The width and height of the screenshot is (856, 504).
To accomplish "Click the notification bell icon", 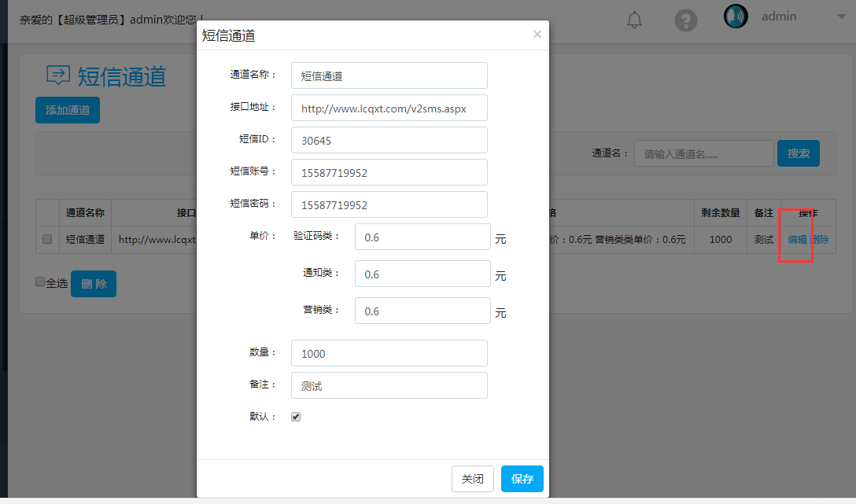I will 634,20.
